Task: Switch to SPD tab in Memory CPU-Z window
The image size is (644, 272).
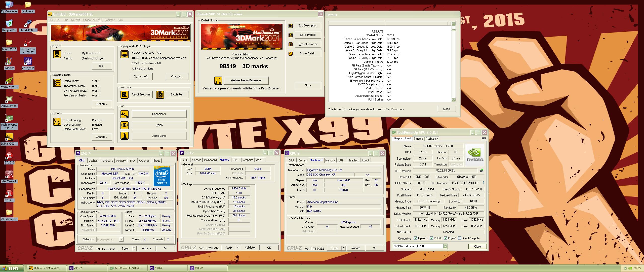Action: pyautogui.click(x=236, y=160)
